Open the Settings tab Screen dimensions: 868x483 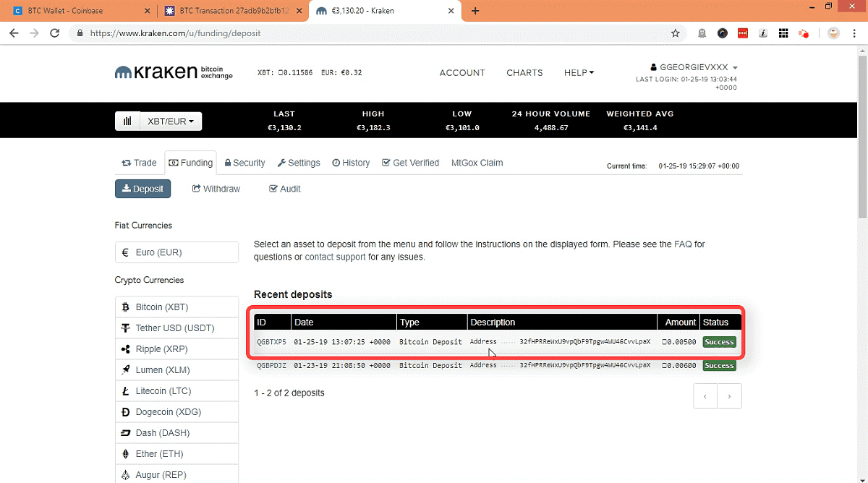tap(299, 163)
